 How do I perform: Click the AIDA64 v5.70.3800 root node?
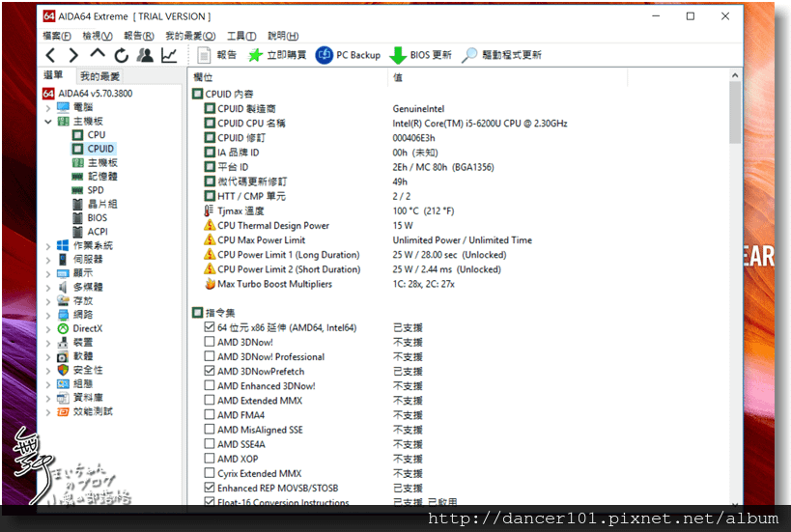click(88, 94)
